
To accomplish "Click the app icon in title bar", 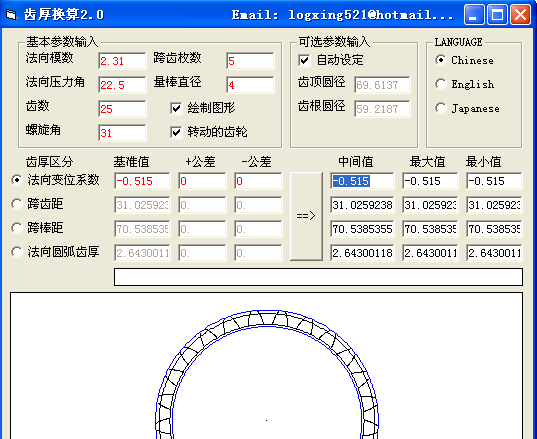I will click(x=11, y=14).
